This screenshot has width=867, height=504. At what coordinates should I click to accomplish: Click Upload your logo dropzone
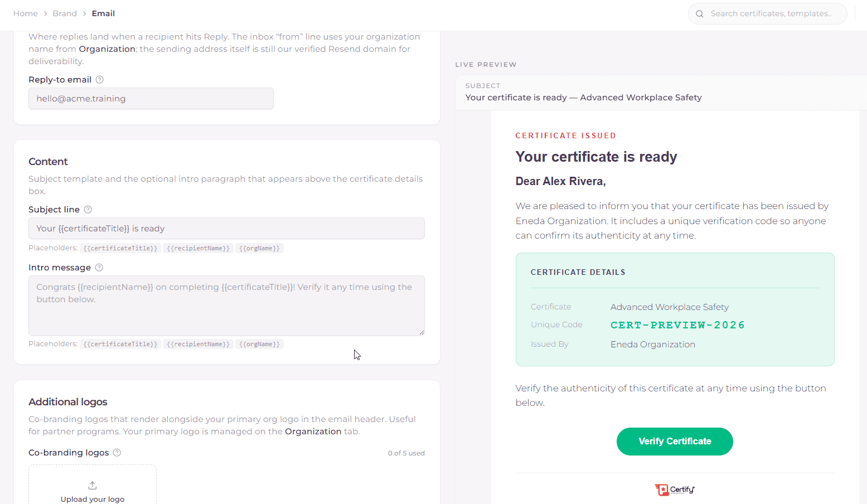(x=93, y=485)
